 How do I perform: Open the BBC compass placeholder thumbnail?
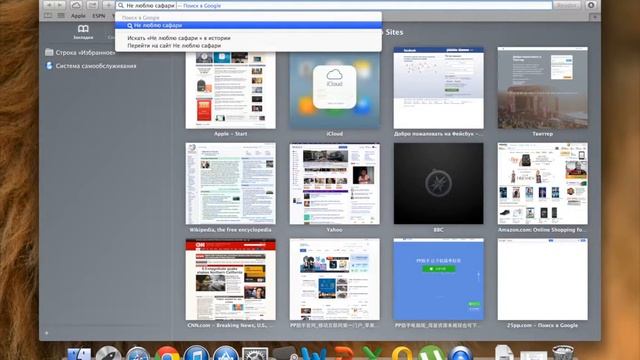438,183
